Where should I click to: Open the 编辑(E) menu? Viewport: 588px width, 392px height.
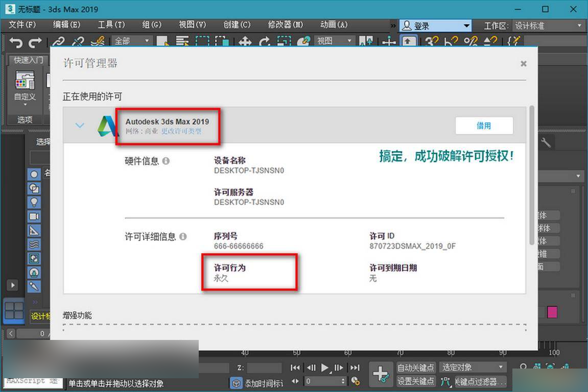67,24
